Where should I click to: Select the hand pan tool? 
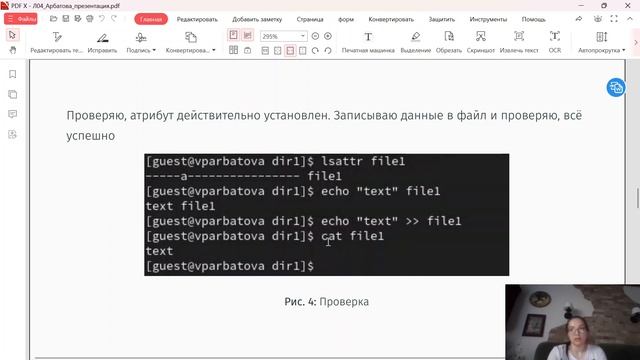[13, 50]
